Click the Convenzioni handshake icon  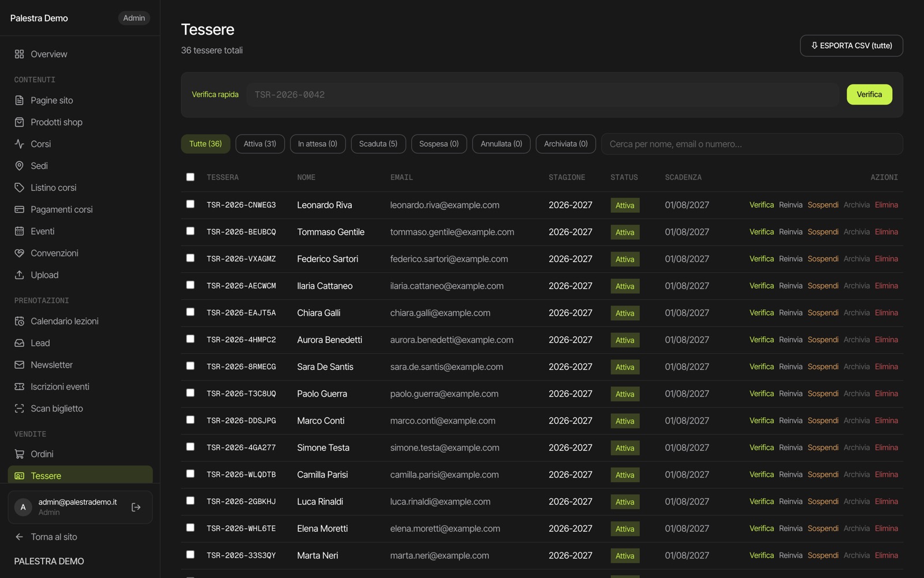19,253
